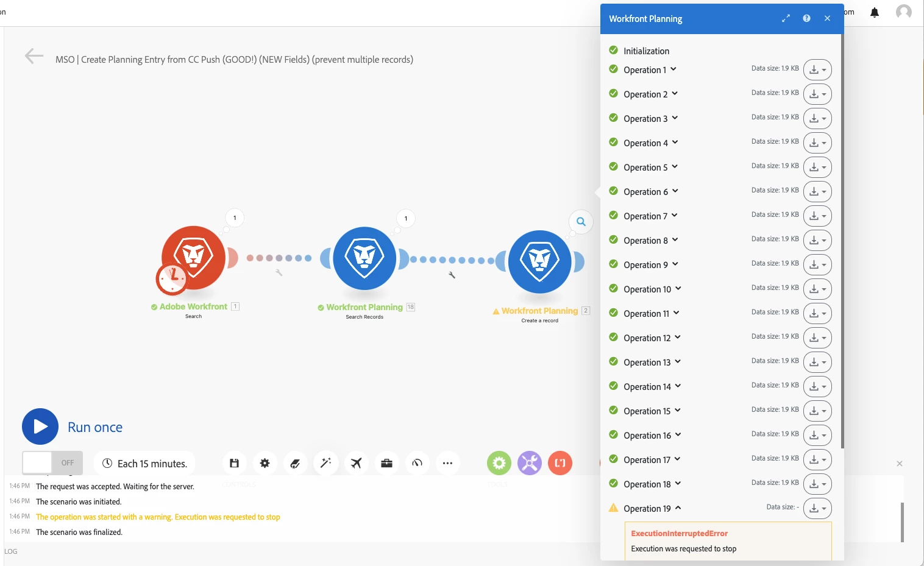Open the red Text parser brackets icon
The width and height of the screenshot is (924, 566).
560,463
